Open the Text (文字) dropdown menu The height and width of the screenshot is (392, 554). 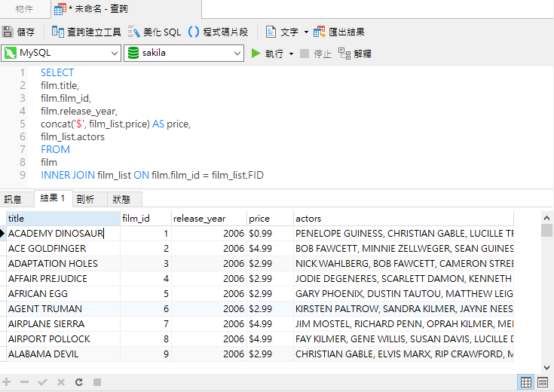click(306, 32)
